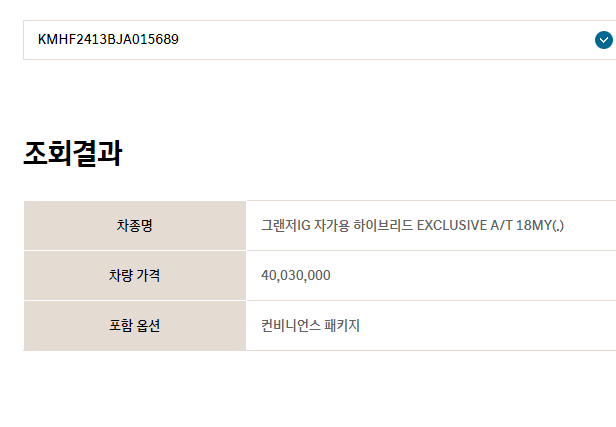Screen dimensions: 616x427
Task: Select the 차종명 row label cell
Action: pyautogui.click(x=135, y=225)
